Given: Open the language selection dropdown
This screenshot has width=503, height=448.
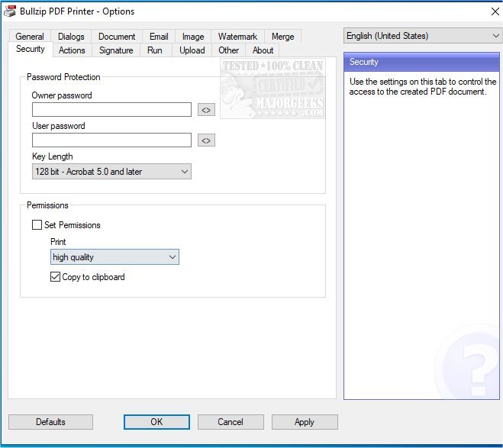Looking at the screenshot, I should click(422, 36).
